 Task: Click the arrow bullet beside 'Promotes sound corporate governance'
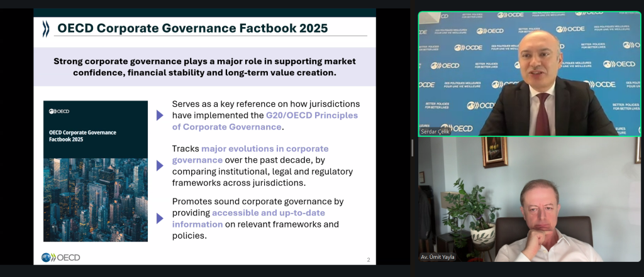click(160, 219)
